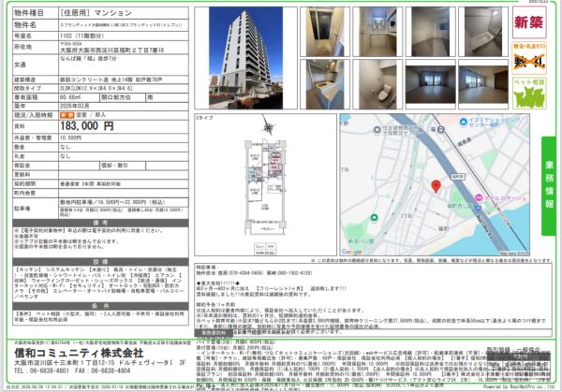Click the blue shopping center map marker
Viewport: 562px width, 392px height.
(x=463, y=122)
